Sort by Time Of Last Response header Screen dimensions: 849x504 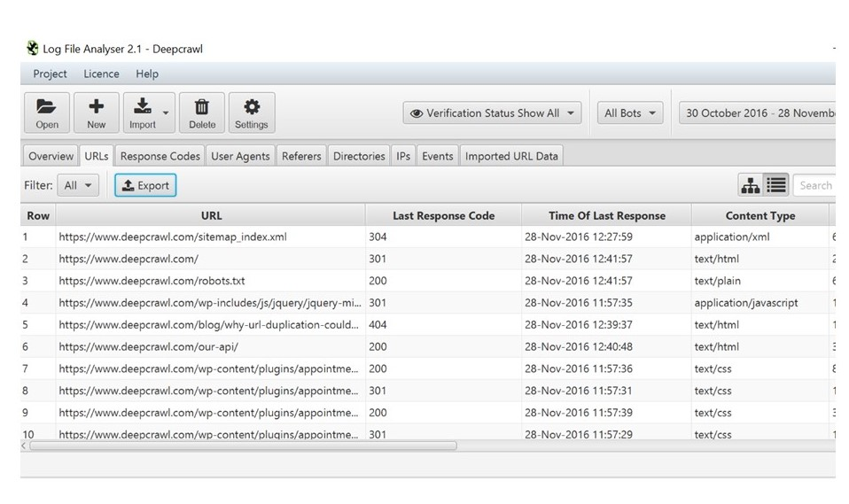pyautogui.click(x=606, y=215)
